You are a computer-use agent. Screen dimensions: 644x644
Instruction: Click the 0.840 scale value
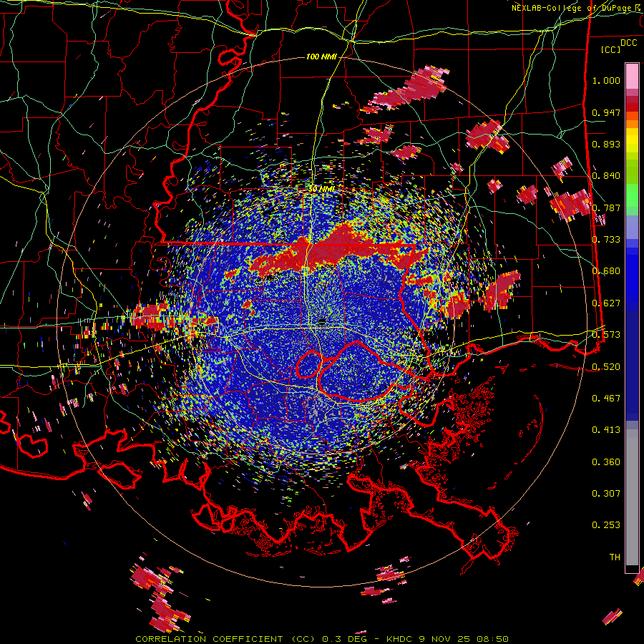coord(606,176)
